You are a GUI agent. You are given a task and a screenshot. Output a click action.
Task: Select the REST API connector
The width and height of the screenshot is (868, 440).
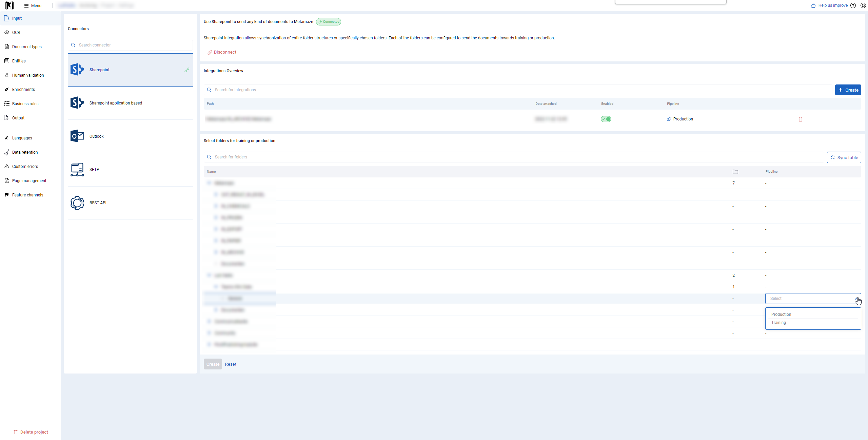tap(130, 203)
